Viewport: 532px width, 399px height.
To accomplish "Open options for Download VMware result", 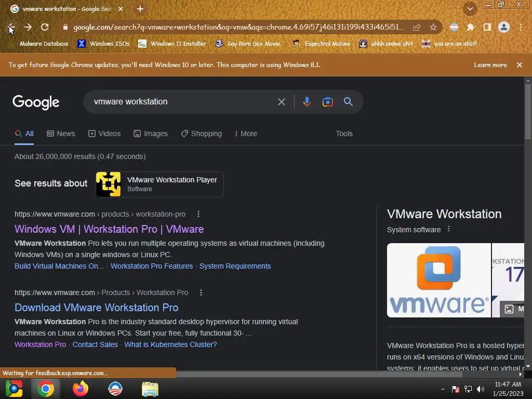I will pyautogui.click(x=201, y=292).
